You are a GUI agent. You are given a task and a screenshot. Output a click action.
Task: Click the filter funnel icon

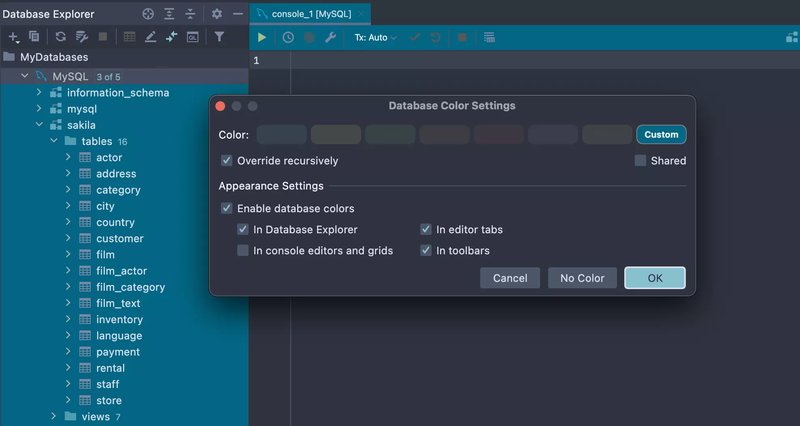pos(219,37)
